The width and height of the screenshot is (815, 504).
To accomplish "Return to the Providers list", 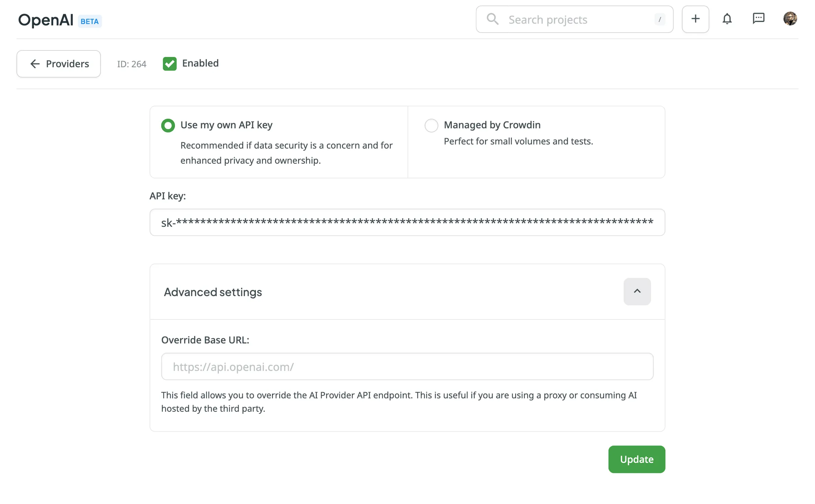I will pos(58,63).
